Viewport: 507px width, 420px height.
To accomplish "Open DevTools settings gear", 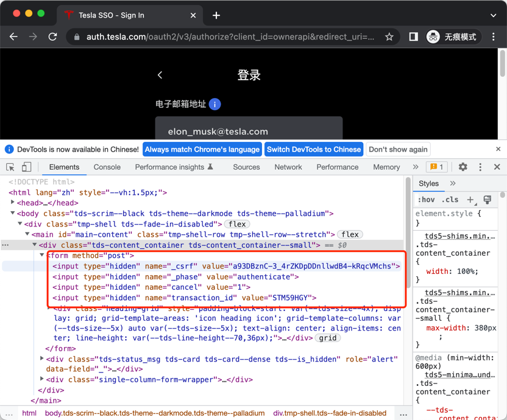I will coord(463,167).
